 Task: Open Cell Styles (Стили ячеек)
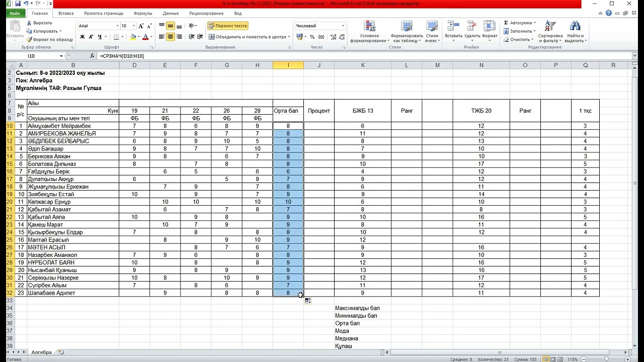point(432,32)
